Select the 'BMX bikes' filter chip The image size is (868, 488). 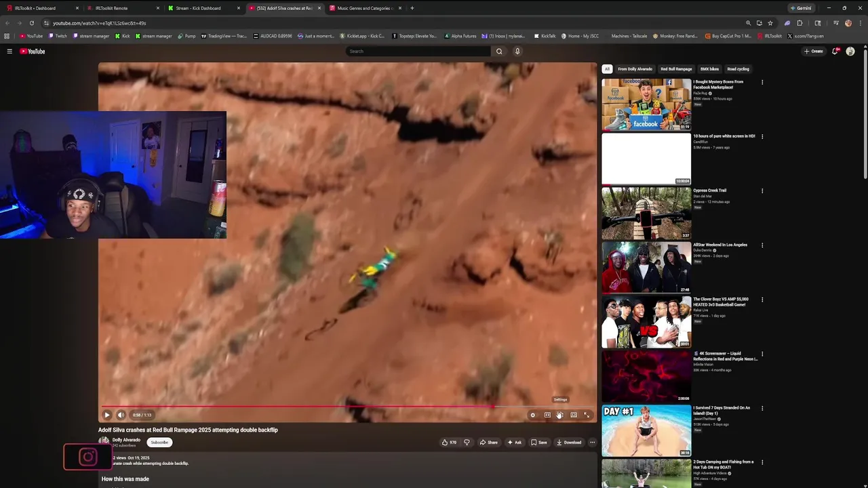point(709,69)
